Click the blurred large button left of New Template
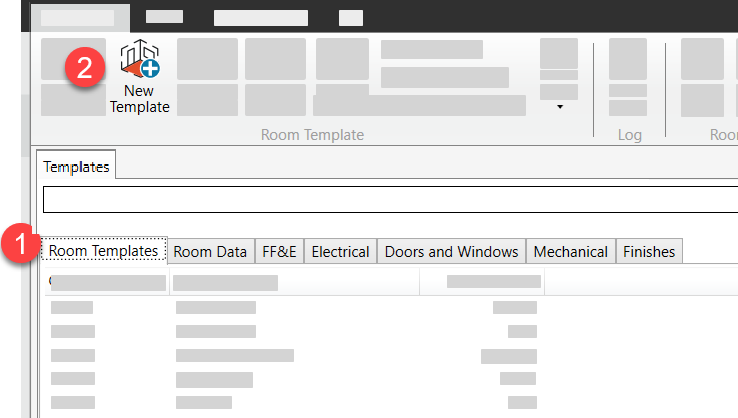Viewport: 738px width, 418px height. point(73,77)
